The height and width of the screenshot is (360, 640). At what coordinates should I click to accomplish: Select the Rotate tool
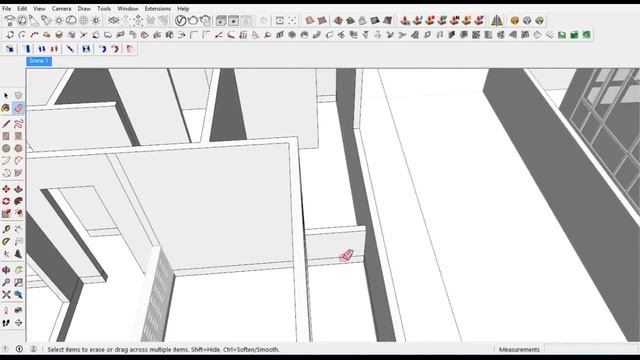(x=6, y=201)
